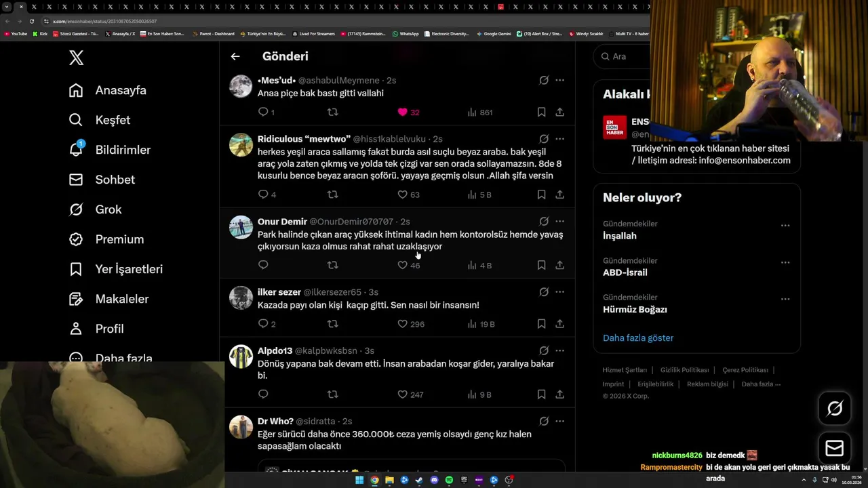868x488 pixels.
Task: Click Daha fazla göster link
Action: 638,338
